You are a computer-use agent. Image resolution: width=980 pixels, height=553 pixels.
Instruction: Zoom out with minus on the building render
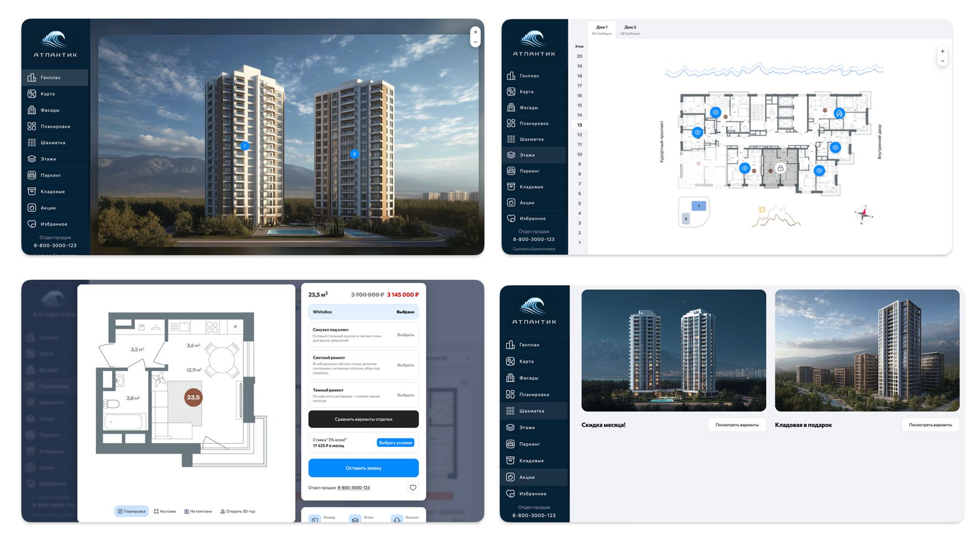[x=475, y=42]
